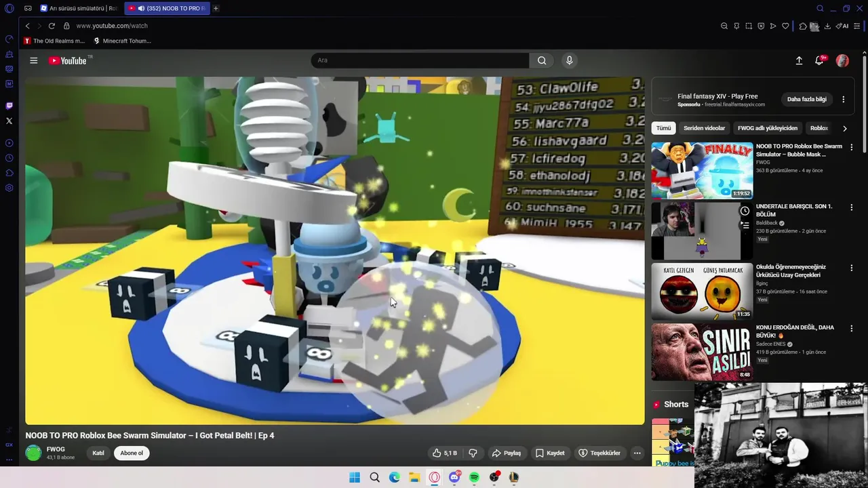Viewport: 868px width, 488px height.
Task: Open options for NOOB TO PRO Bubble Mask video
Action: (x=852, y=147)
